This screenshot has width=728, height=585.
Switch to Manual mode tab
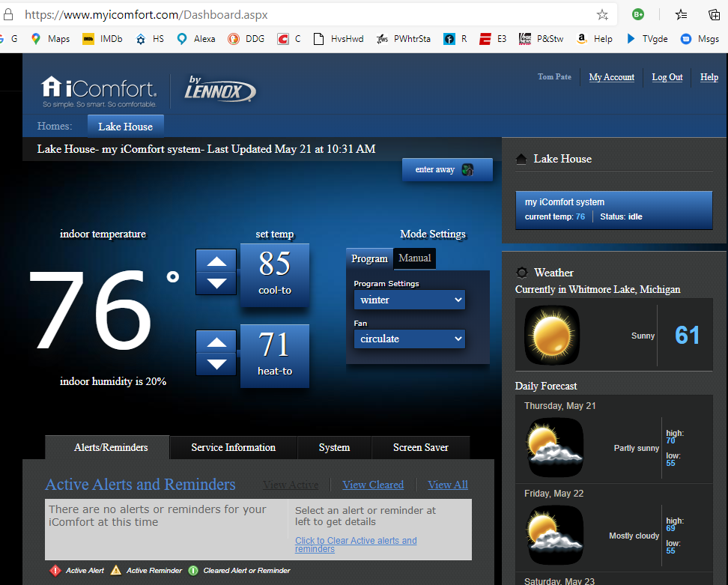pos(415,258)
